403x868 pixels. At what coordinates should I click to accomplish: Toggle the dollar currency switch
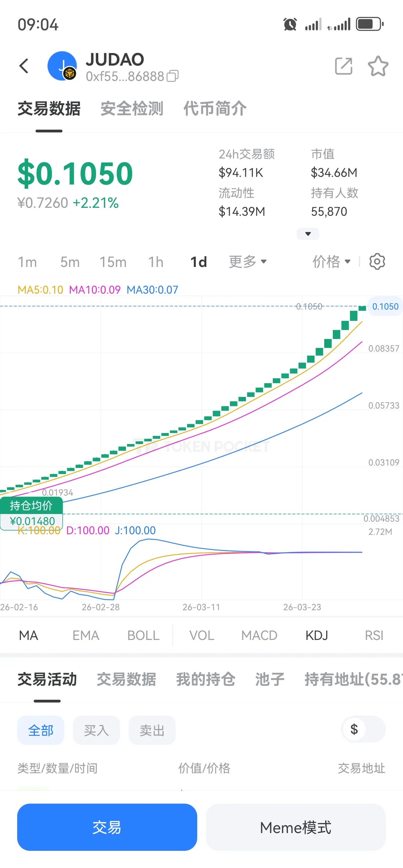[x=363, y=729]
